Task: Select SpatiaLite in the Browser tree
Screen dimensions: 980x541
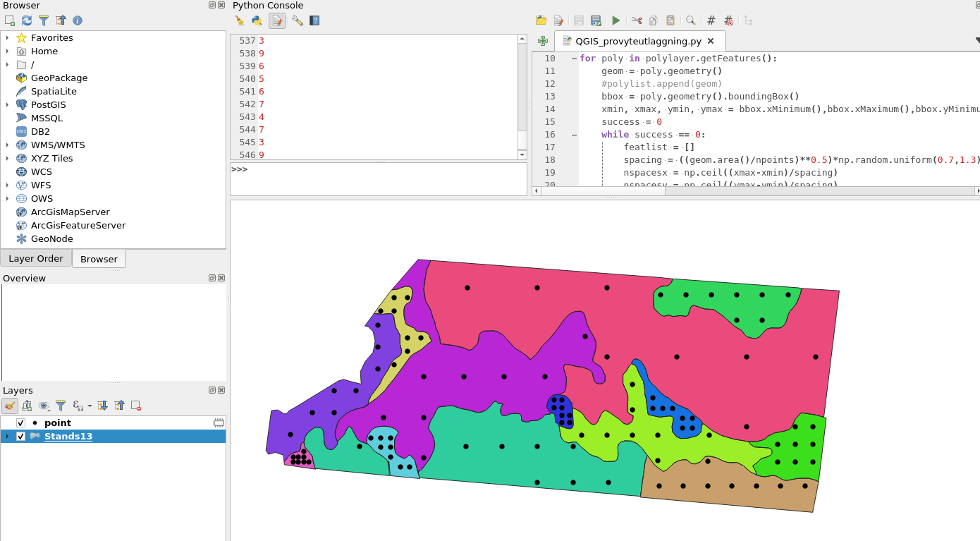Action: pyautogui.click(x=54, y=92)
